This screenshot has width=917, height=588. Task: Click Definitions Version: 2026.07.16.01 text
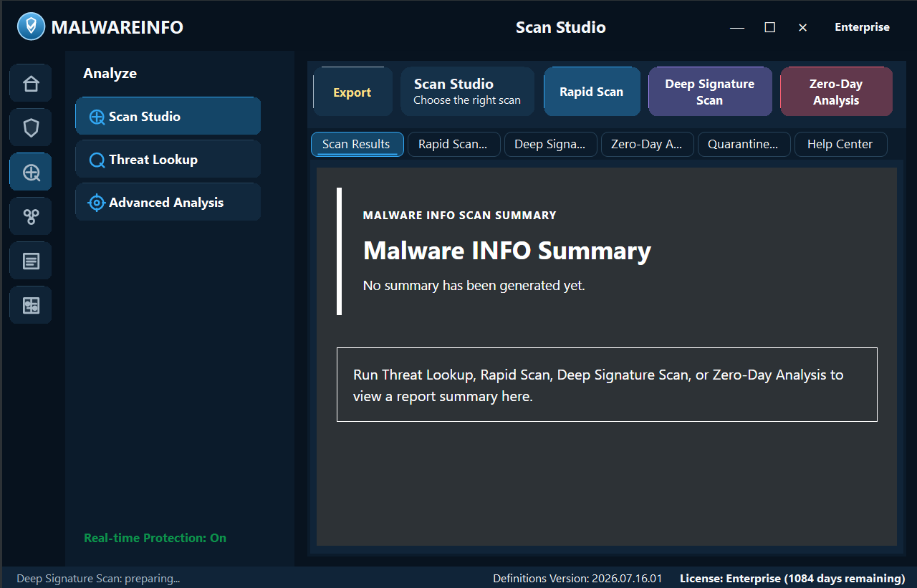pyautogui.click(x=577, y=579)
